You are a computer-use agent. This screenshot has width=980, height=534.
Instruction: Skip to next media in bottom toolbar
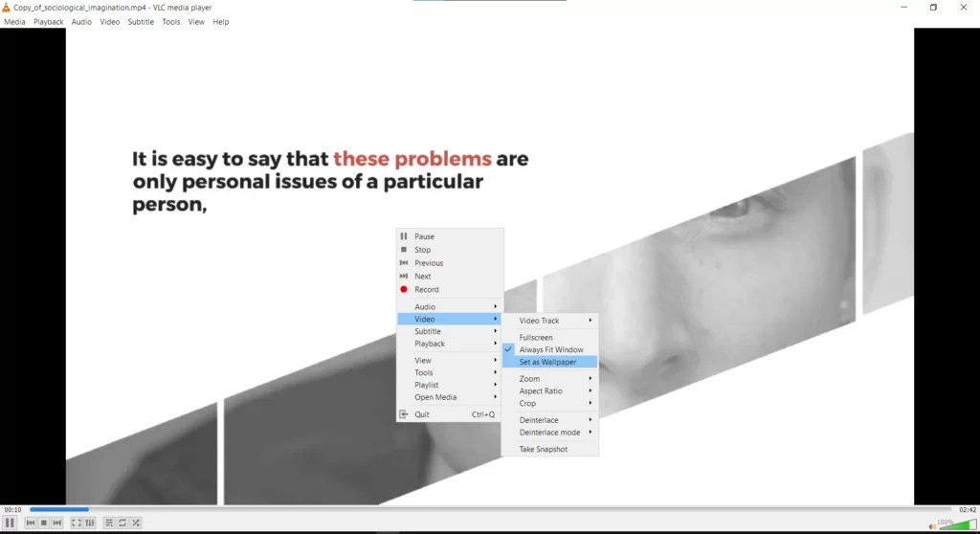[56, 523]
